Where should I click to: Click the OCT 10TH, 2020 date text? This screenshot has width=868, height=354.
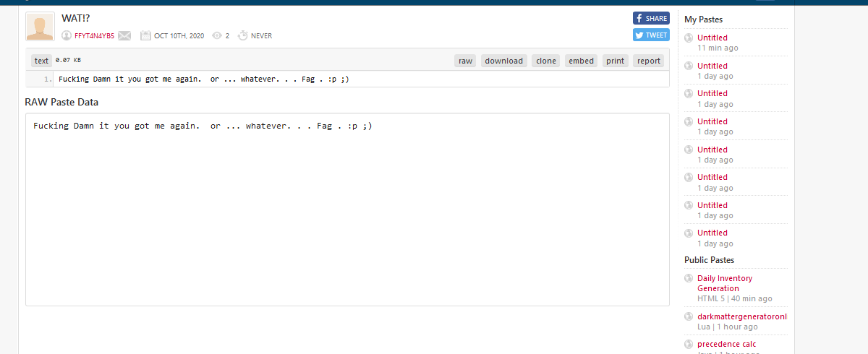pyautogui.click(x=179, y=35)
